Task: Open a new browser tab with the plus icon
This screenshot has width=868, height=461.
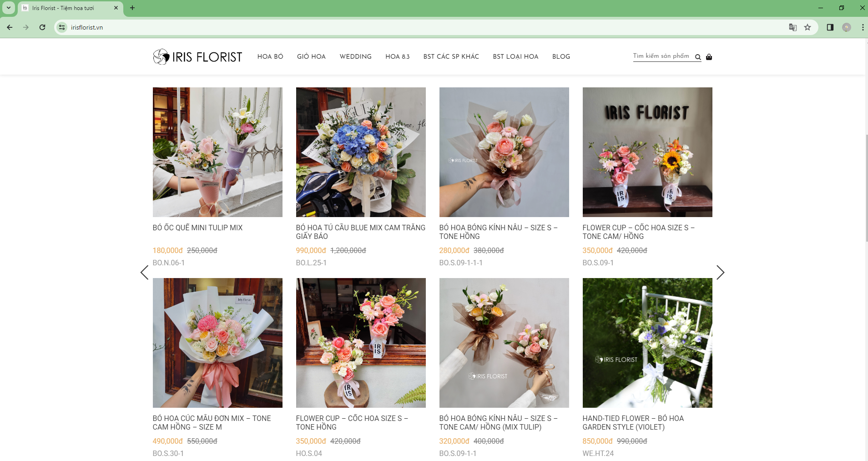Action: coord(132,7)
